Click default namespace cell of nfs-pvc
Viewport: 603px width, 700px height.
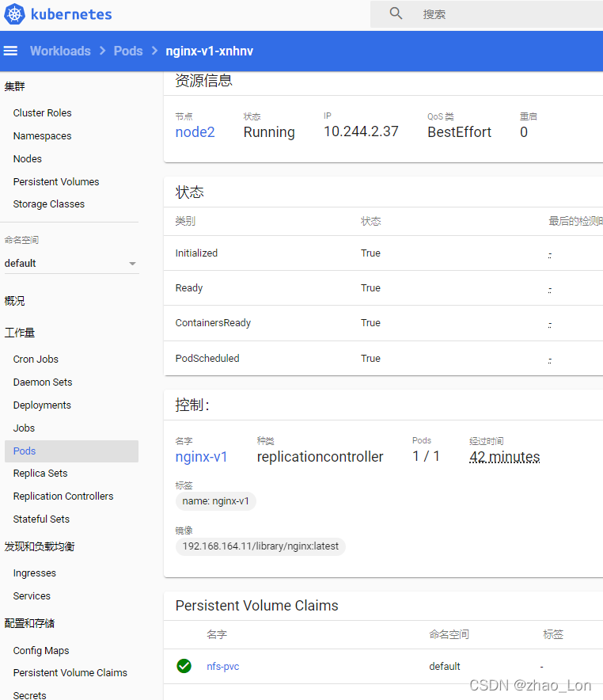(x=445, y=666)
